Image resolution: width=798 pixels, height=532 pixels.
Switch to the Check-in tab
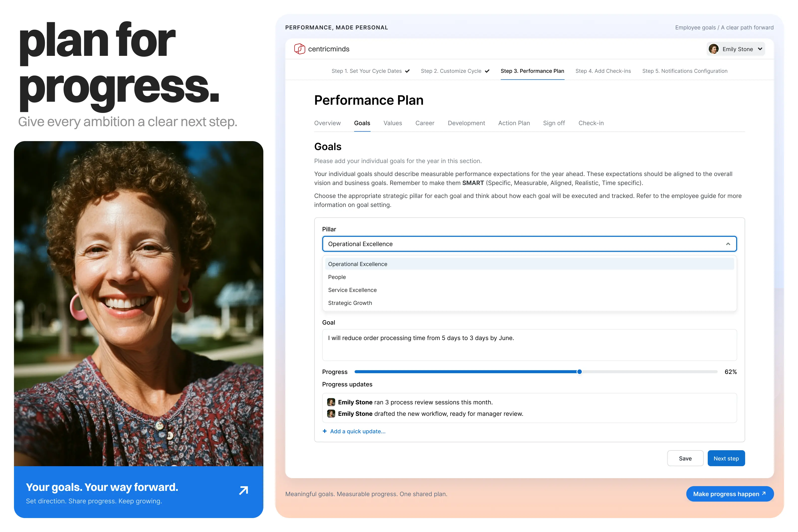(x=591, y=123)
